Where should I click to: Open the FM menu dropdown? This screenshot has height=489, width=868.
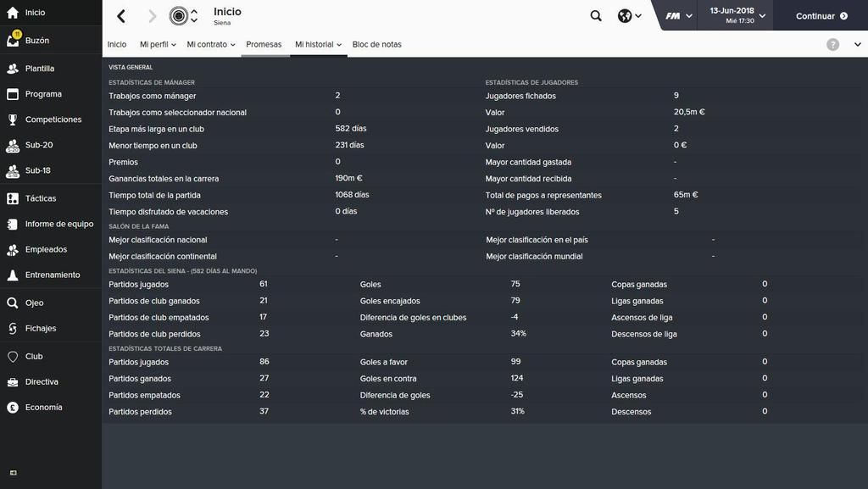[x=679, y=16]
